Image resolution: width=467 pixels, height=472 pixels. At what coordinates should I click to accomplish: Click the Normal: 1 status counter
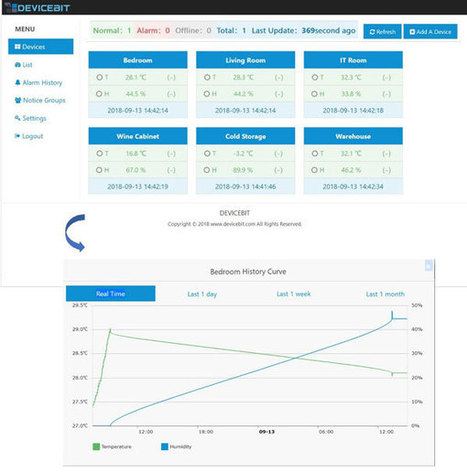click(x=112, y=31)
